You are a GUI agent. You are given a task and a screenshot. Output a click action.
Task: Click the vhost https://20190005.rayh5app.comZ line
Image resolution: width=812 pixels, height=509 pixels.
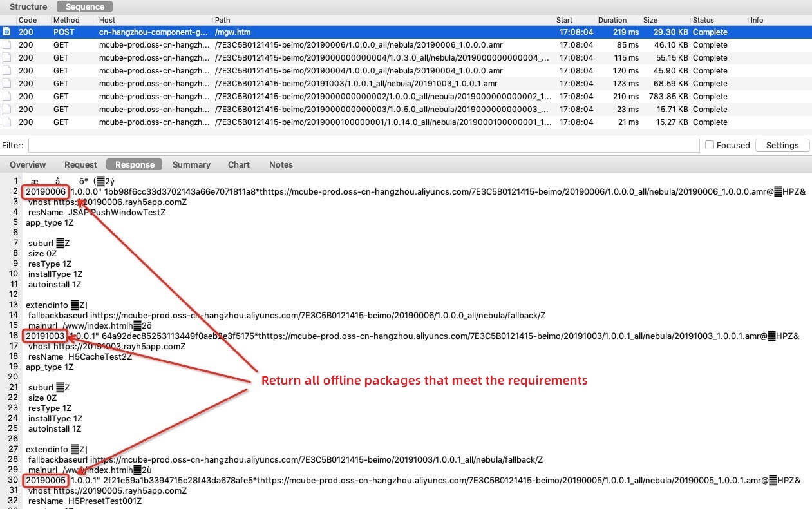[108, 490]
